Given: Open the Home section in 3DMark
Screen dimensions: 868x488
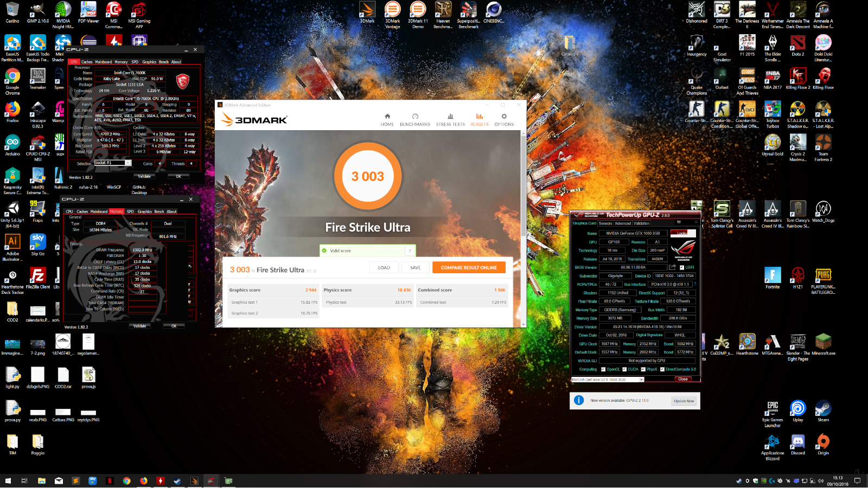Looking at the screenshot, I should 387,120.
